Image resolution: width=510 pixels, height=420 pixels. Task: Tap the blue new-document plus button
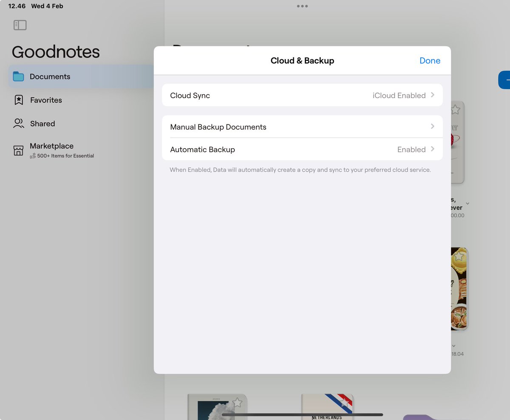click(x=504, y=80)
